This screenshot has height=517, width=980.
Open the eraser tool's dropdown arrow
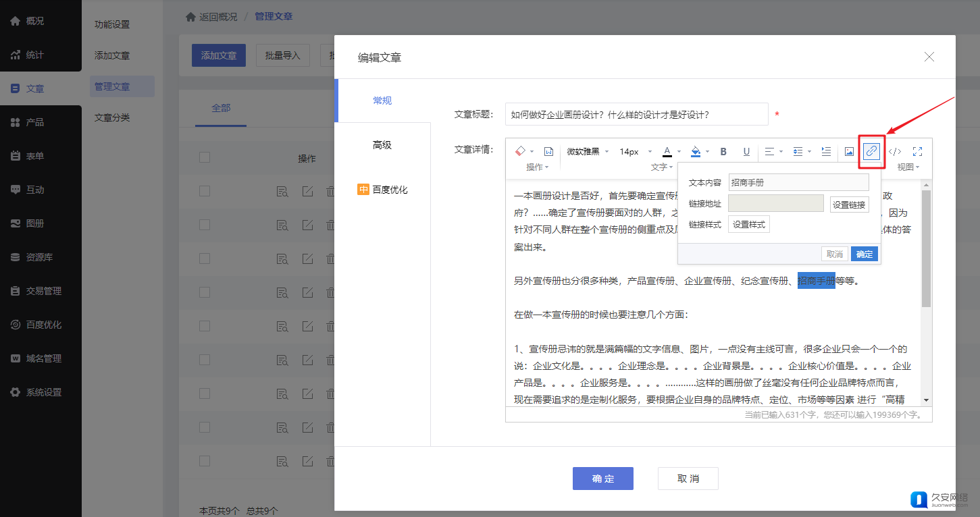tap(532, 152)
